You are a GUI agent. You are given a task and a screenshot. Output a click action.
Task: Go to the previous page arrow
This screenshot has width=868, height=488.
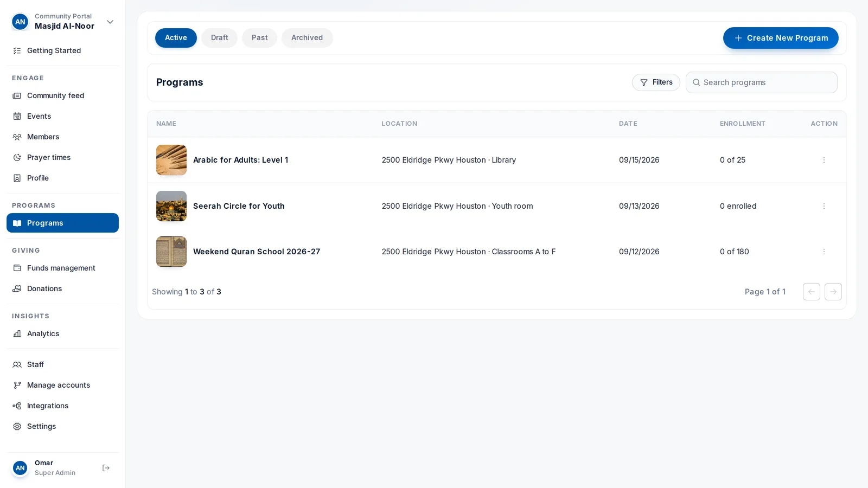(812, 292)
